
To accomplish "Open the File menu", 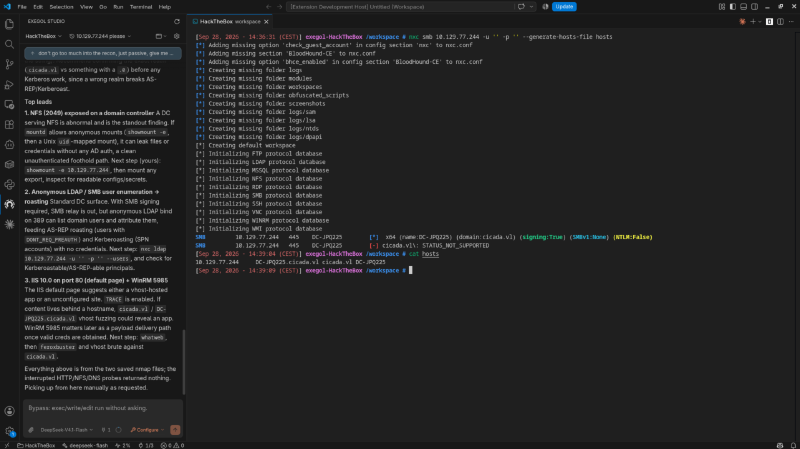I will click(x=22, y=7).
